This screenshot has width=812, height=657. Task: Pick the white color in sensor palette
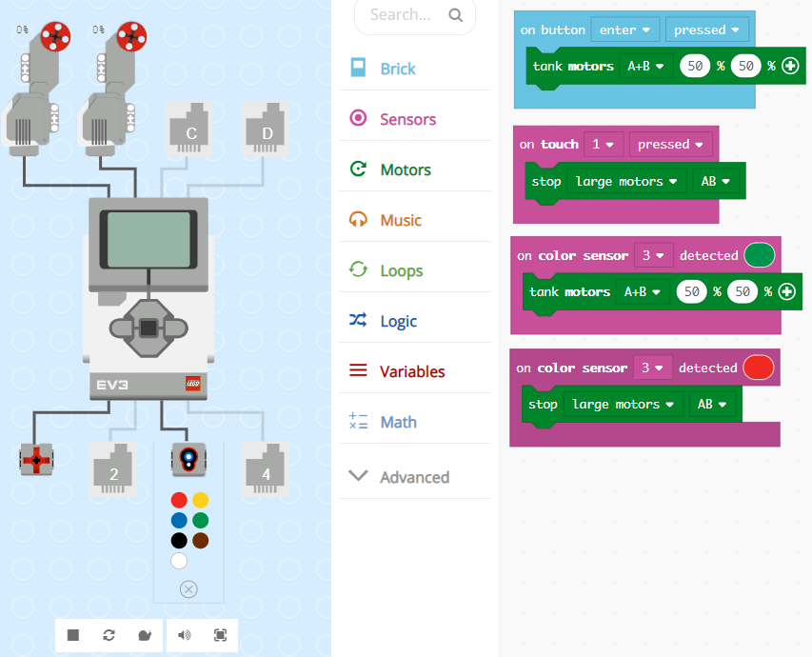tap(179, 561)
